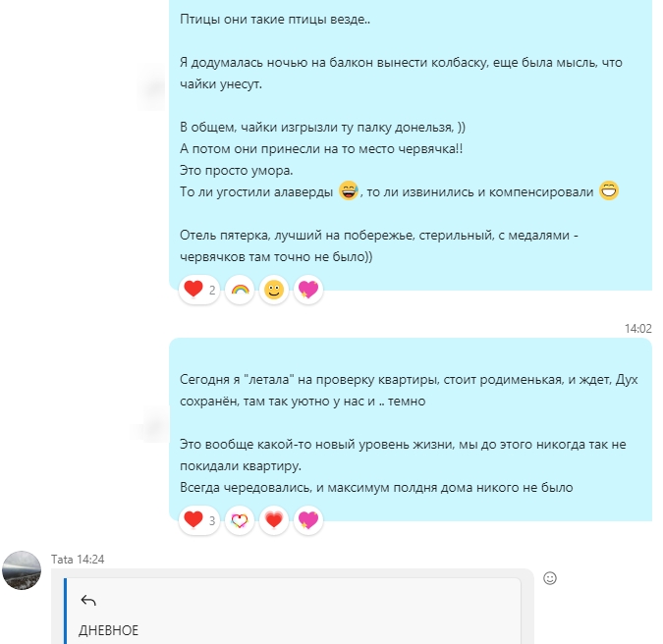Screen dimensions: 663x644
Task: Click the message text about Сегодня я летала
Action: [x=409, y=390]
